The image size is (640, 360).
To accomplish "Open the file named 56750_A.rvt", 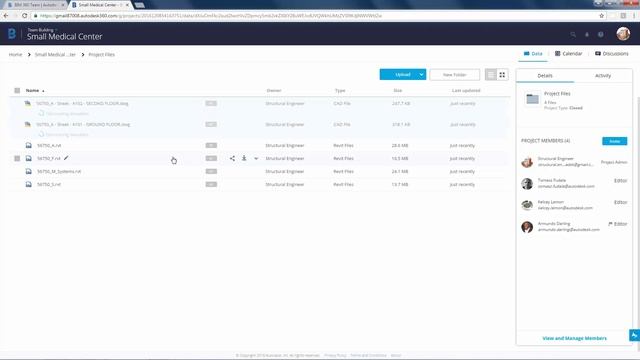I will [x=49, y=145].
